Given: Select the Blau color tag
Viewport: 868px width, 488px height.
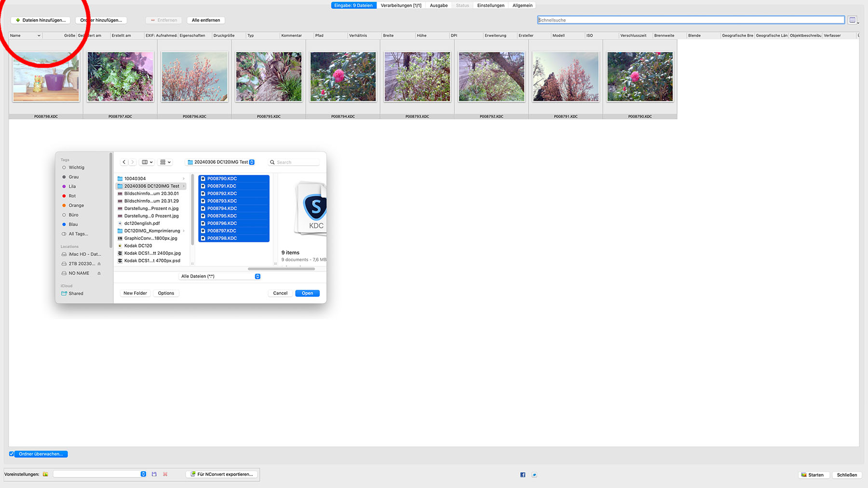Looking at the screenshot, I should click(70, 224).
